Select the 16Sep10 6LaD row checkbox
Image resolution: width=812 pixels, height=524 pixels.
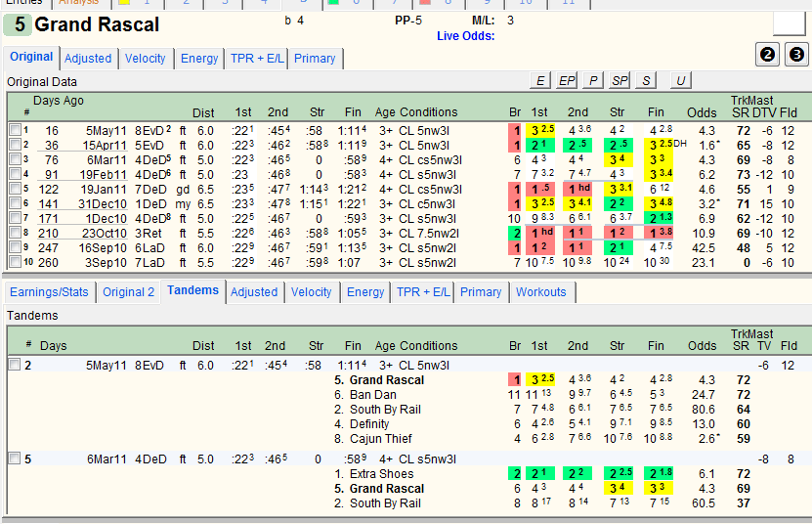(x=15, y=247)
